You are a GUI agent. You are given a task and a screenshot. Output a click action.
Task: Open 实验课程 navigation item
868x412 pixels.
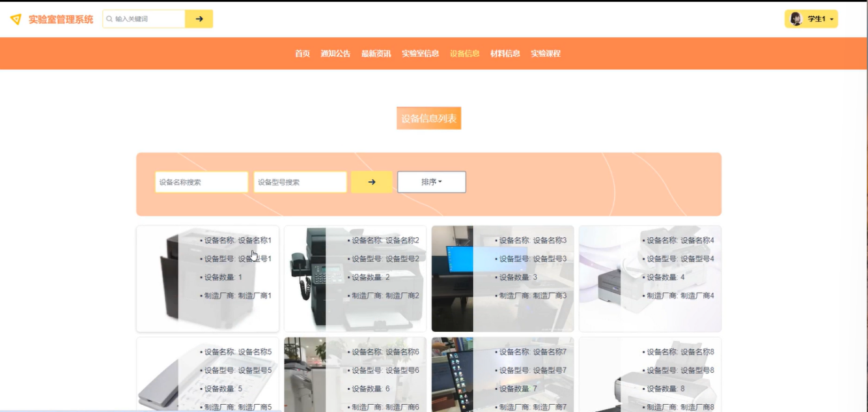(x=546, y=53)
